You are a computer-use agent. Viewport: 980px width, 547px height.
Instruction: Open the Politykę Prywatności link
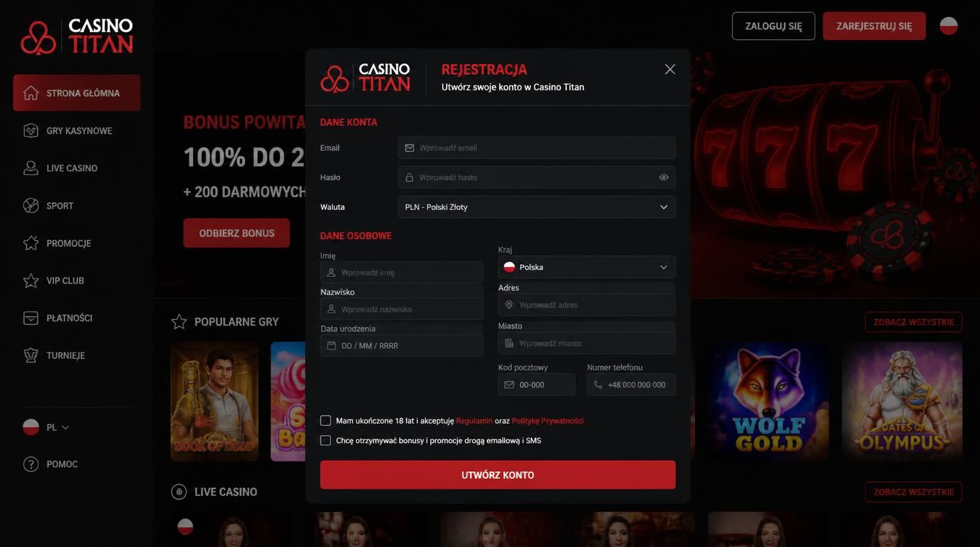click(548, 421)
